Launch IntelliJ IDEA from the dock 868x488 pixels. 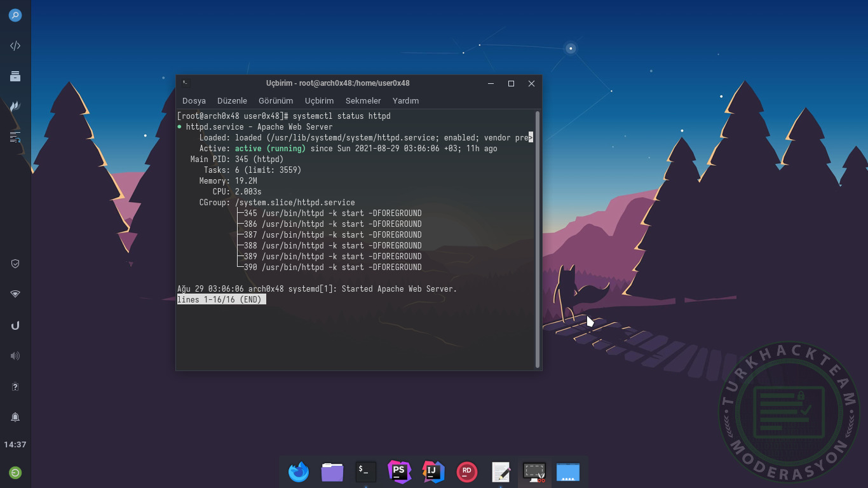tap(433, 471)
